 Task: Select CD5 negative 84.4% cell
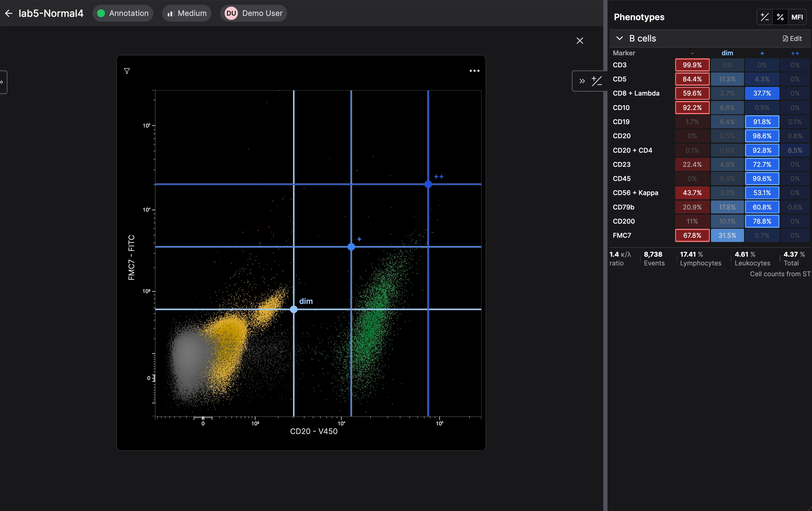click(x=692, y=79)
